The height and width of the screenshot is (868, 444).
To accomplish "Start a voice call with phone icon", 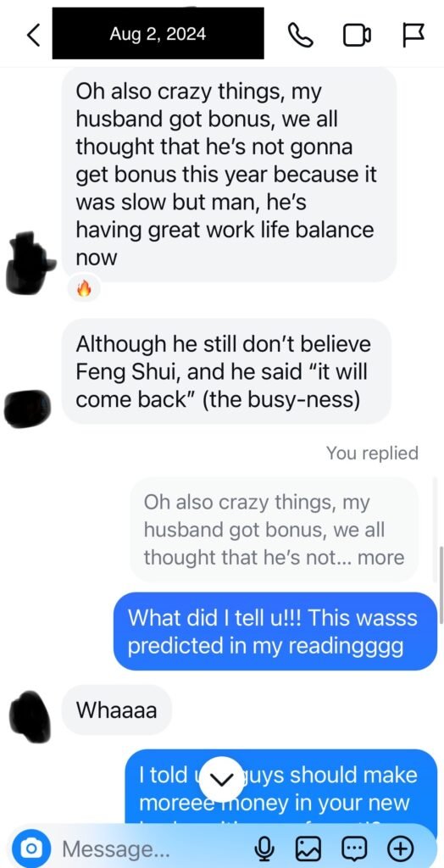I will 301,36.
